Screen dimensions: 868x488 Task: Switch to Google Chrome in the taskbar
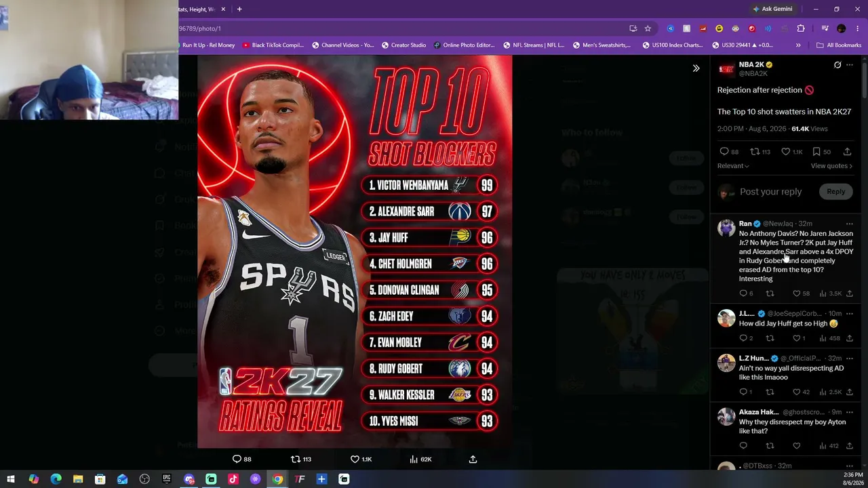pyautogui.click(x=277, y=479)
